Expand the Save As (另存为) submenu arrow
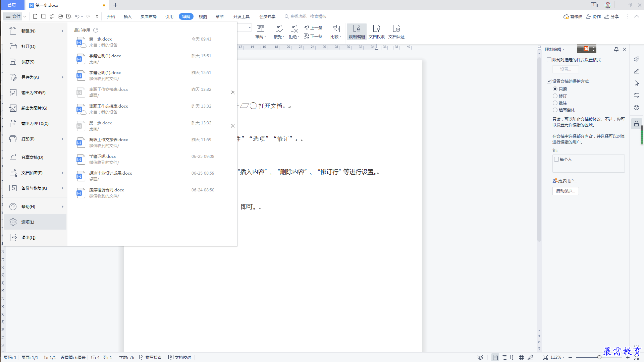The height and width of the screenshot is (362, 644). click(63, 77)
